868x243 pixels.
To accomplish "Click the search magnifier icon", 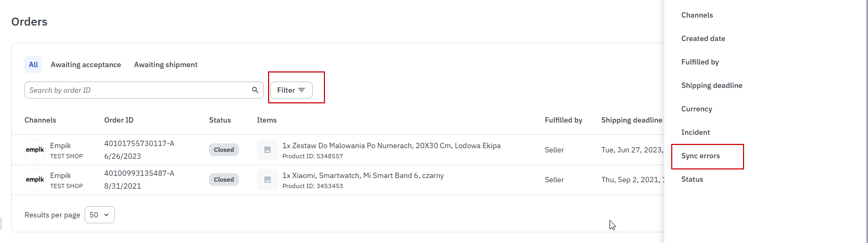I will (x=255, y=90).
